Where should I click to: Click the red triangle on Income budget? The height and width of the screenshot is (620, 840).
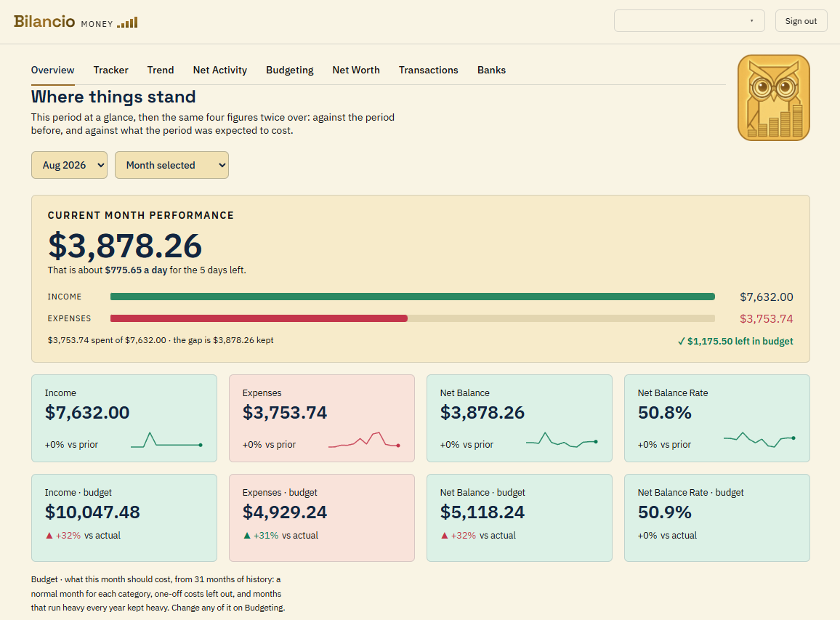tap(49, 536)
